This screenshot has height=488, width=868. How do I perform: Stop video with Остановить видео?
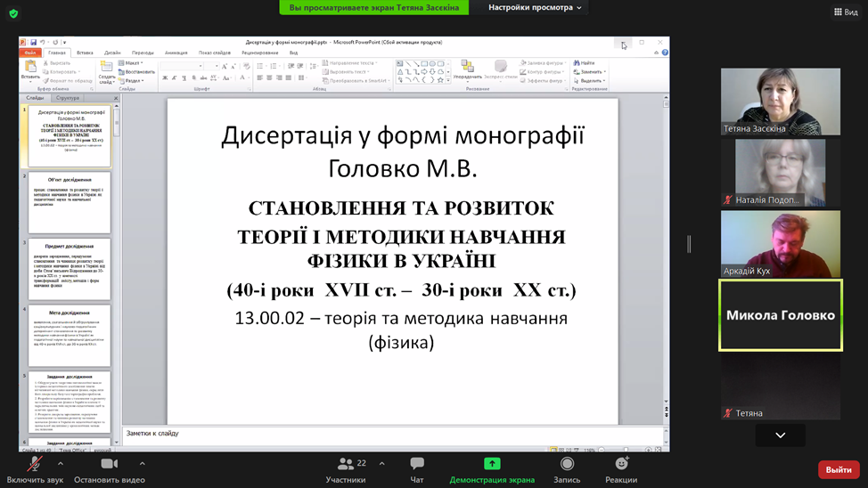(110, 464)
